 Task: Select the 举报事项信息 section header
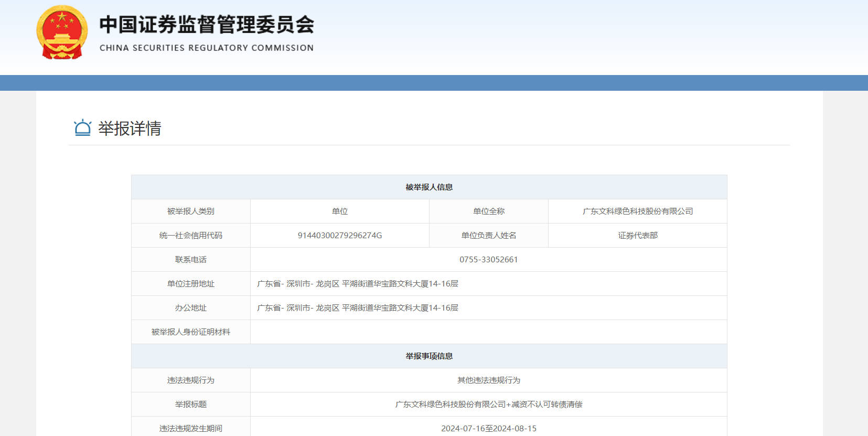point(428,356)
